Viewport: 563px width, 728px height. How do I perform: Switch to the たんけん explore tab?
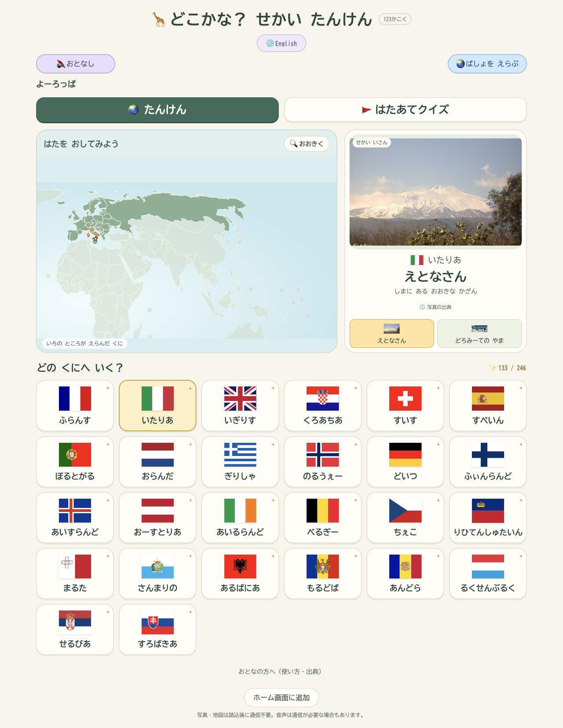coord(157,110)
